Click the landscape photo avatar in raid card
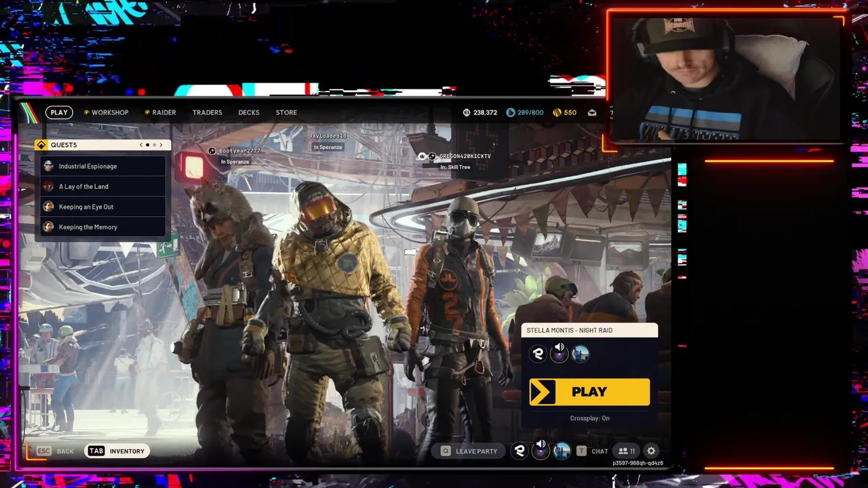This screenshot has height=488, width=868. point(580,354)
